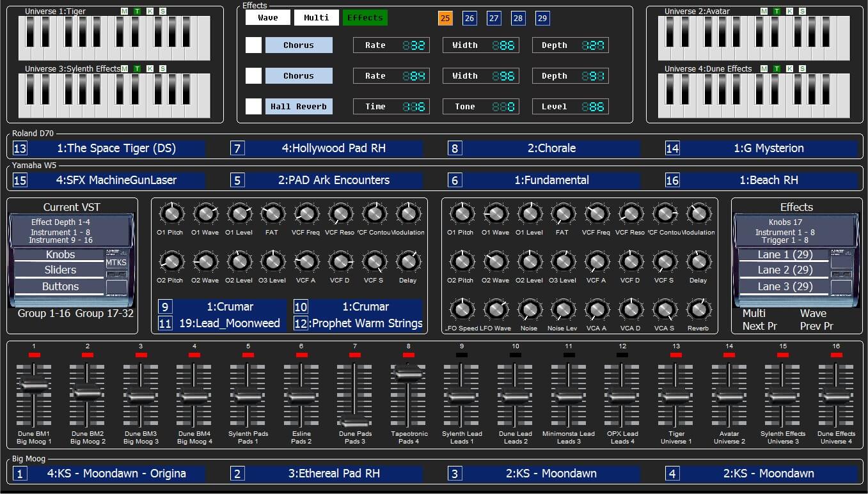
Task: Open the Hall Reverb effect type selector
Action: [299, 107]
